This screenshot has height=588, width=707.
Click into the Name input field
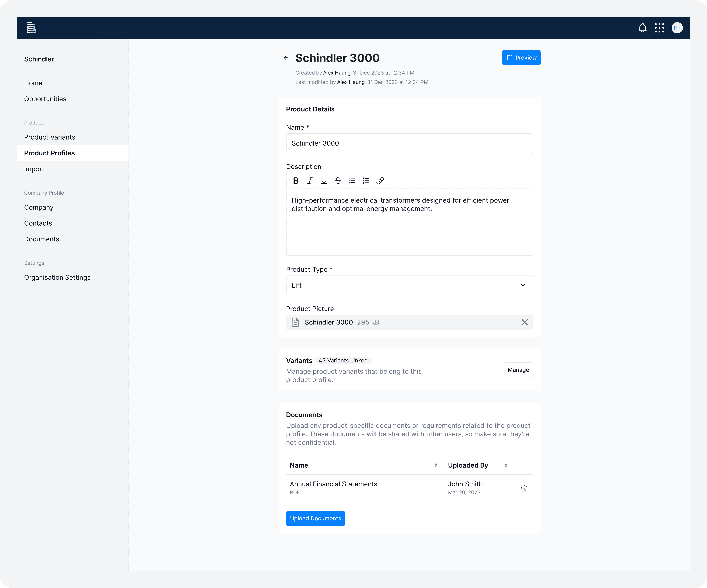point(409,143)
